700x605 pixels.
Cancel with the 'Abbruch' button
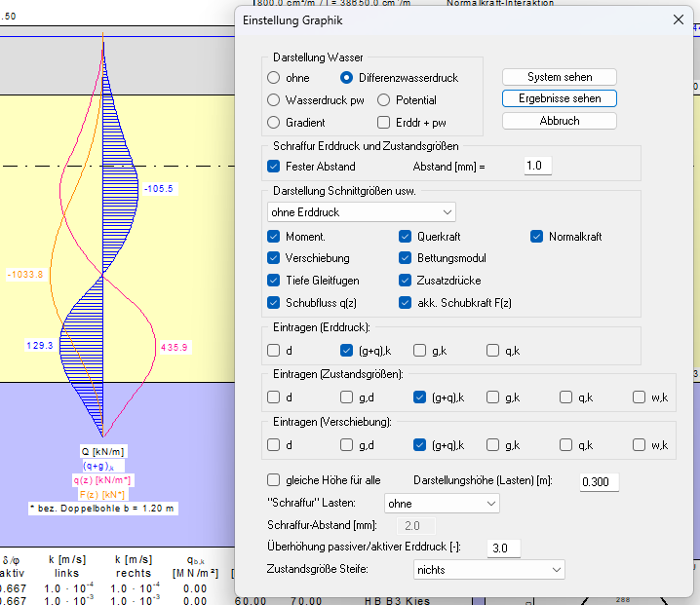pyautogui.click(x=559, y=121)
